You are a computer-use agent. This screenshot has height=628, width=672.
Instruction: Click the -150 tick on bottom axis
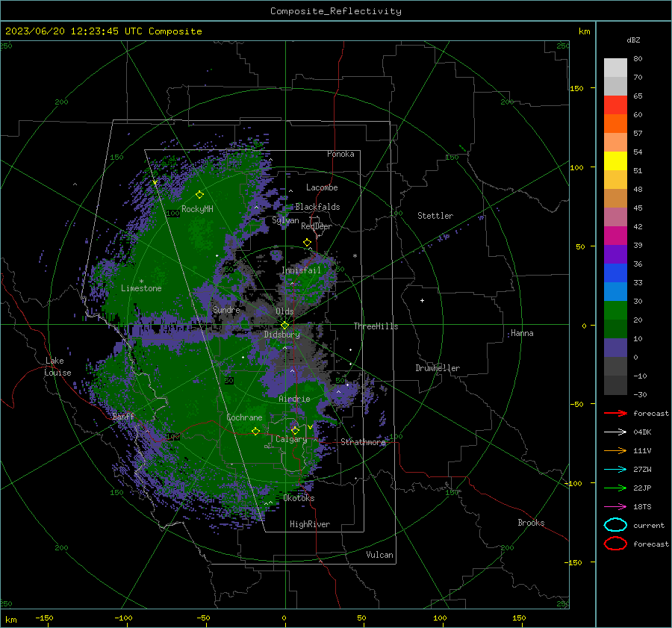pos(44,618)
